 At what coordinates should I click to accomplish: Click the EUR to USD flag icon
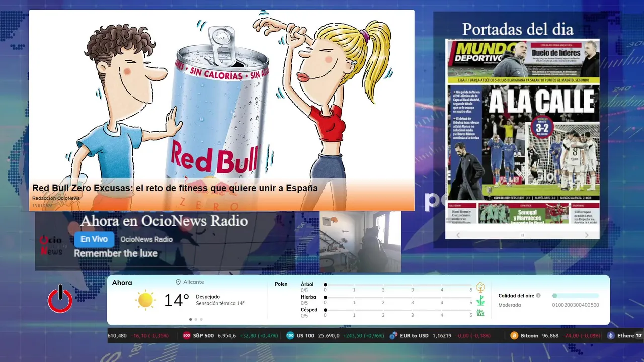click(393, 336)
